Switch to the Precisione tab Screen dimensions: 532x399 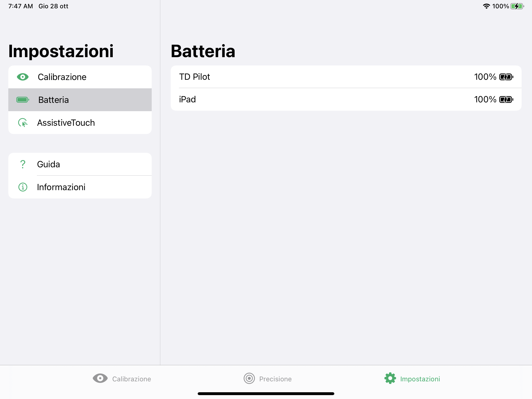[x=275, y=379]
